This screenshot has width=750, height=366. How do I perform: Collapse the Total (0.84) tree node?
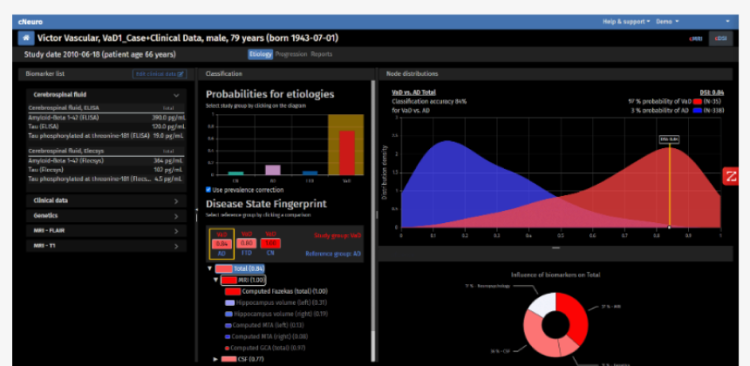(210, 269)
